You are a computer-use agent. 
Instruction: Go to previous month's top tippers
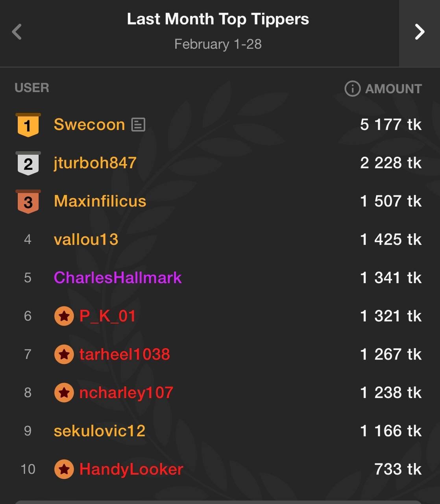click(17, 32)
